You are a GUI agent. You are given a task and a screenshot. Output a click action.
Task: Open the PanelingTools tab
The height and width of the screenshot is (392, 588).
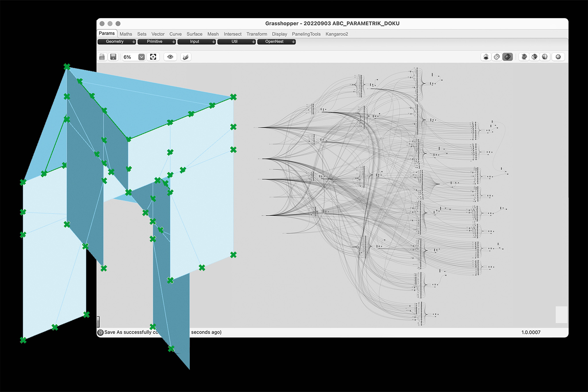point(306,34)
